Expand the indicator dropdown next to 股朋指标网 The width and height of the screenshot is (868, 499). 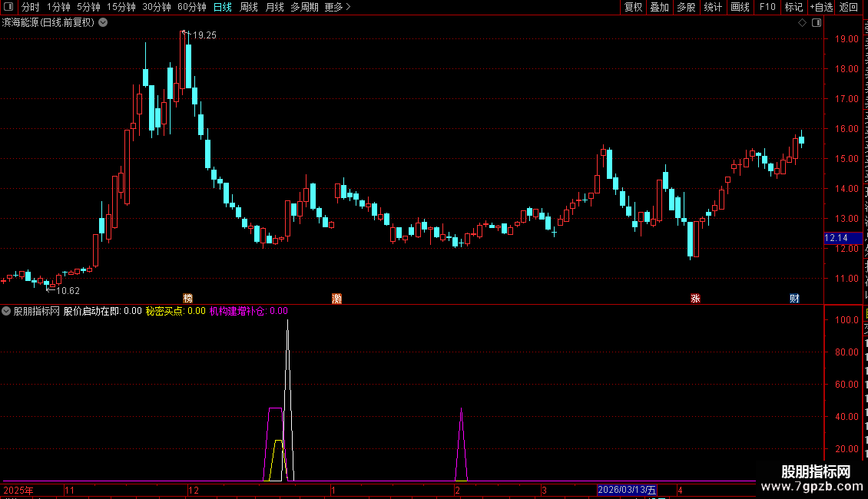coord(6,311)
